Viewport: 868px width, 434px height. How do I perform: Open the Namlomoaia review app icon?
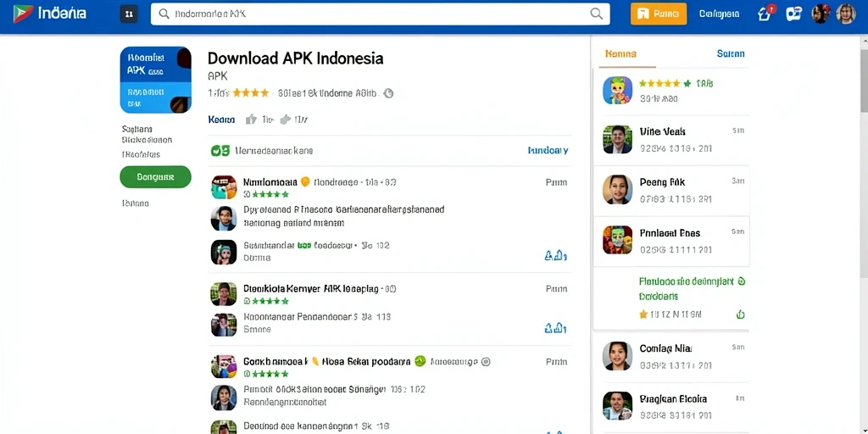224,187
